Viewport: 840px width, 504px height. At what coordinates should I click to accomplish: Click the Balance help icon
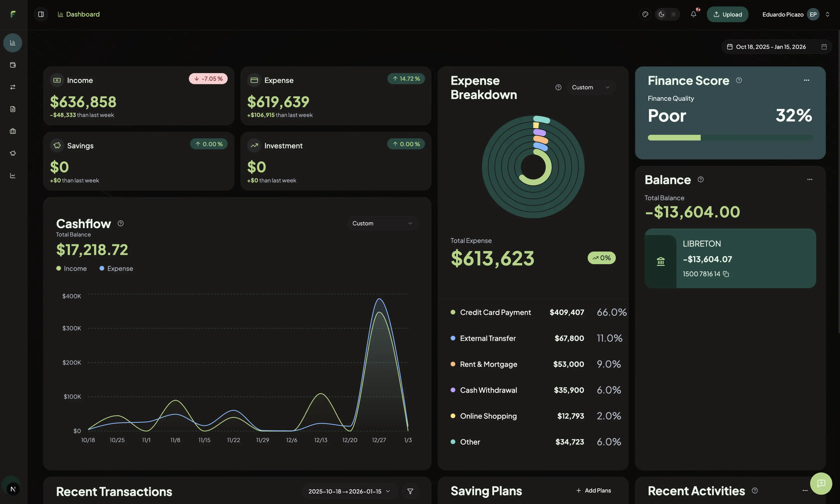(x=700, y=179)
